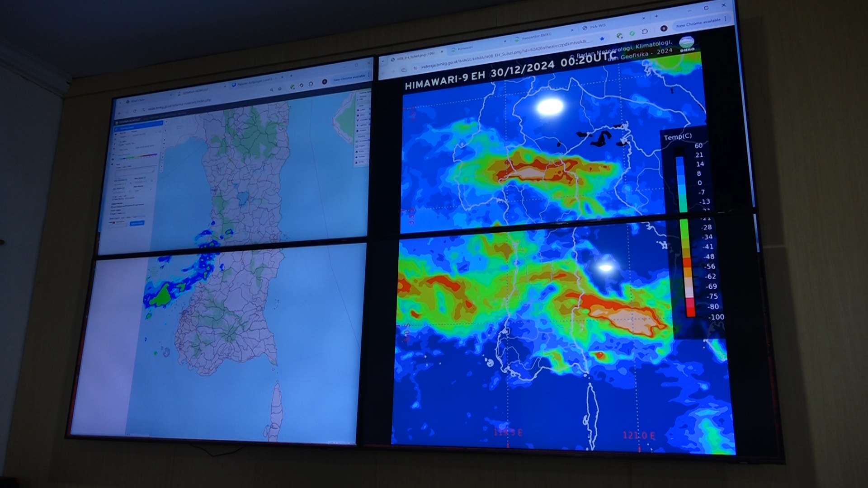Click the green circular extension icon in the Himawari window
The image size is (868, 488).
pos(632,33)
